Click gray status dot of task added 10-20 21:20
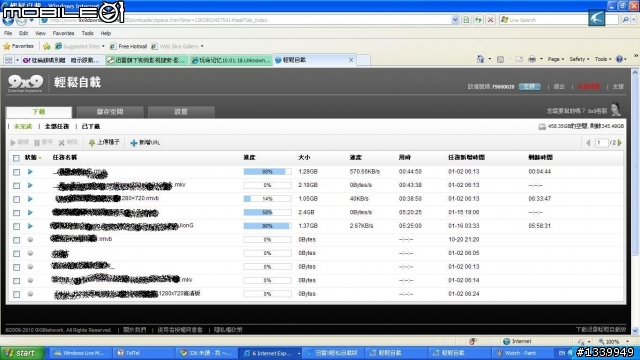The image size is (640, 360). tap(30, 240)
